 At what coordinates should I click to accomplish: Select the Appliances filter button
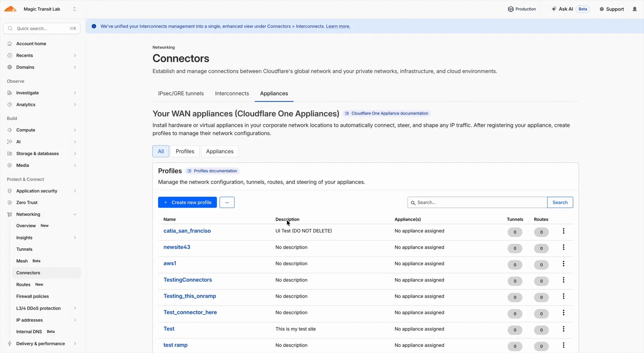click(x=220, y=151)
